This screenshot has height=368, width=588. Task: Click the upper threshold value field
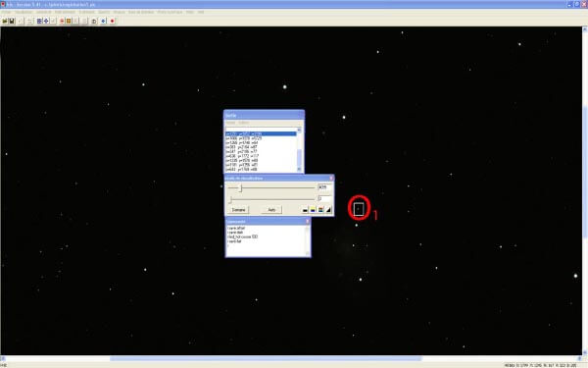(x=324, y=187)
